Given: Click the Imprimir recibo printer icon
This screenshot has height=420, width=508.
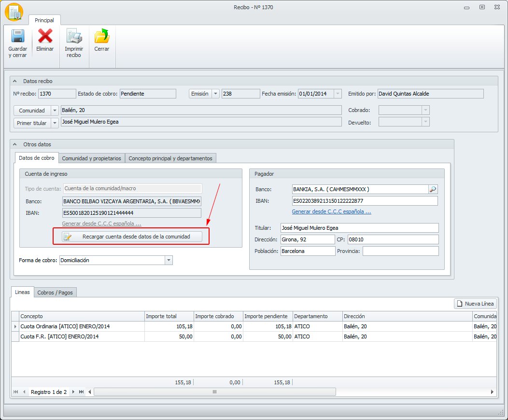Looking at the screenshot, I should tap(74, 37).
